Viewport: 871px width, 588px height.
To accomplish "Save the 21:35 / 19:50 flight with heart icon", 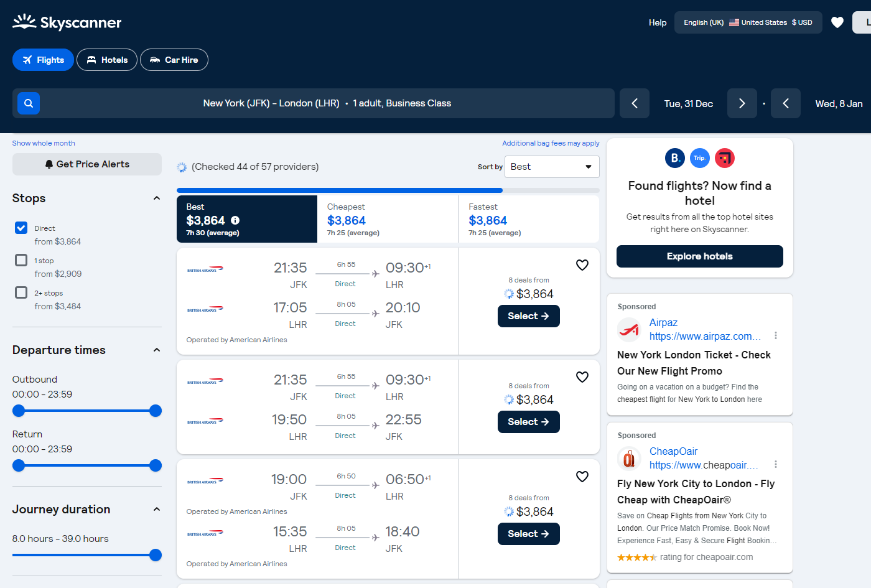I will click(x=582, y=377).
